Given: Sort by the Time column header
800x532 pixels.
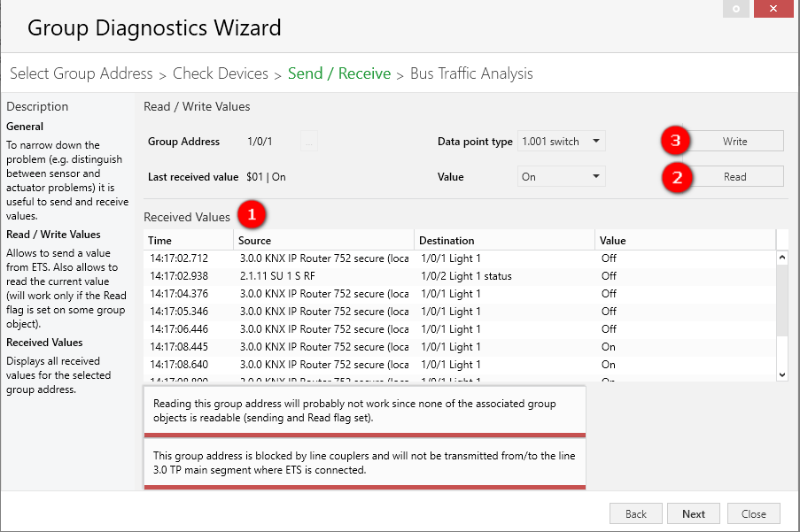Looking at the screenshot, I should (x=189, y=240).
